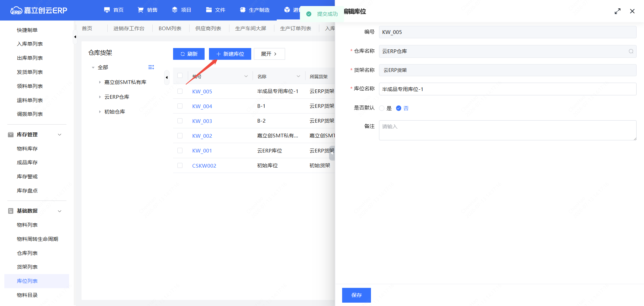
Task: Check the KW_003 row checkbox
Action: click(x=180, y=121)
